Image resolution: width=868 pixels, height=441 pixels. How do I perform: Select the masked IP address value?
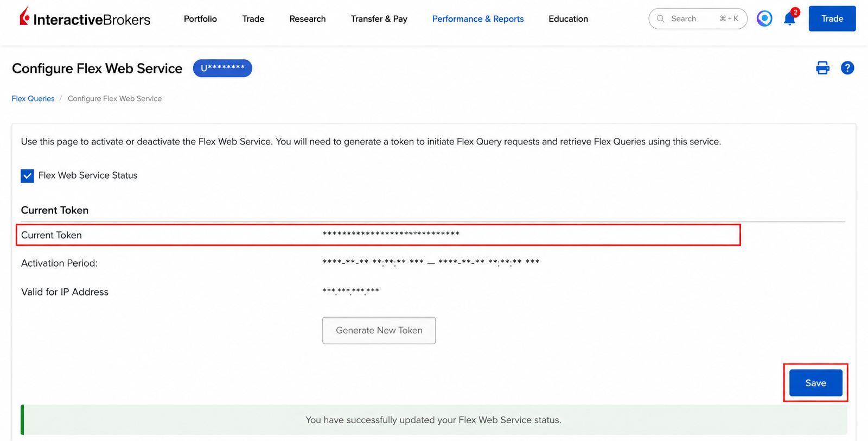(350, 291)
